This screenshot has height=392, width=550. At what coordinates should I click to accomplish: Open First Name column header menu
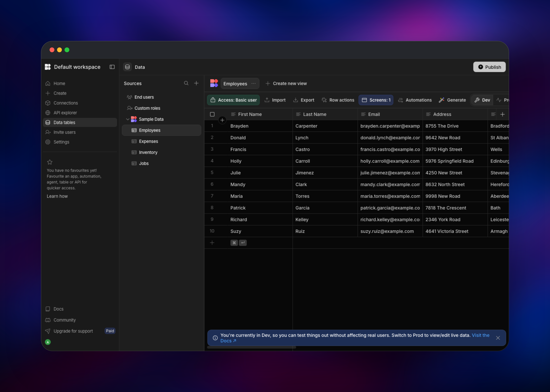tap(260, 114)
